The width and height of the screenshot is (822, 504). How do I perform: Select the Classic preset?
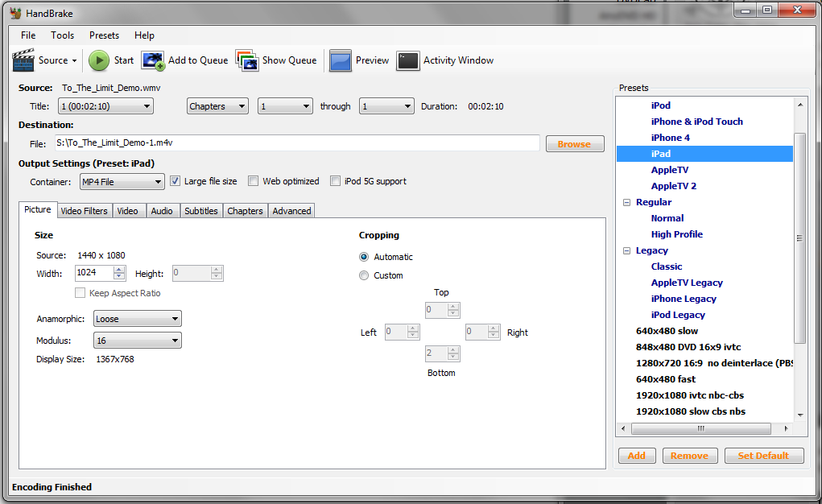coord(667,266)
